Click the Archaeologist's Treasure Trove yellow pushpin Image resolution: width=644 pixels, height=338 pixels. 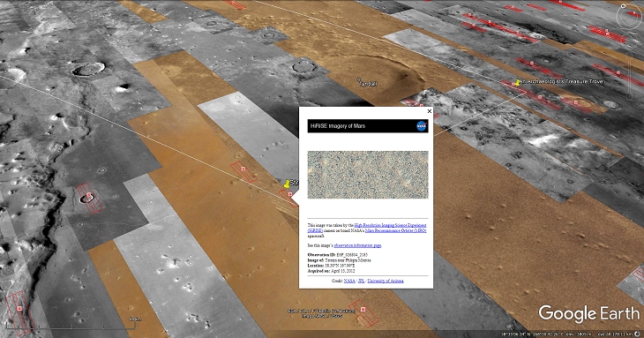(518, 83)
